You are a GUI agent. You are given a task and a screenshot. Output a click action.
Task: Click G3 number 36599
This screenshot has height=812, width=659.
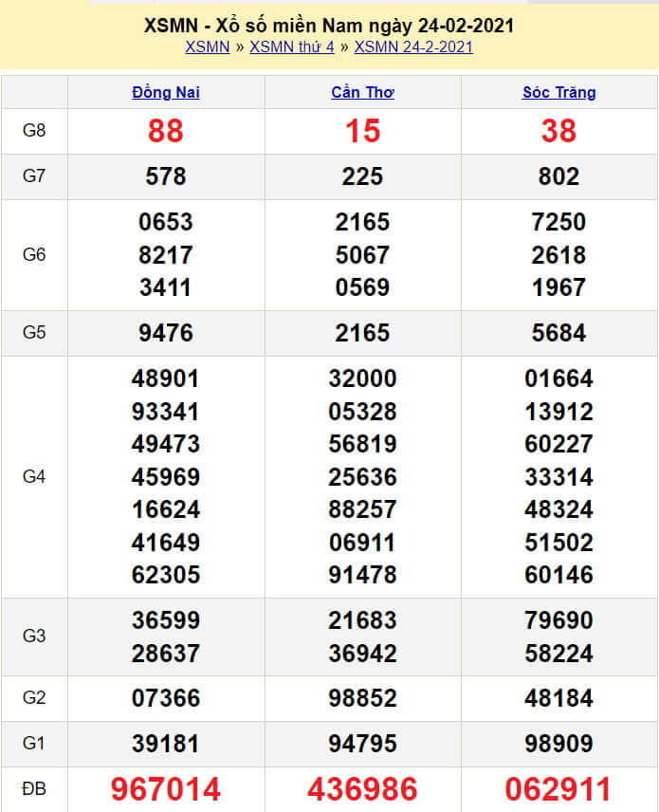[166, 620]
